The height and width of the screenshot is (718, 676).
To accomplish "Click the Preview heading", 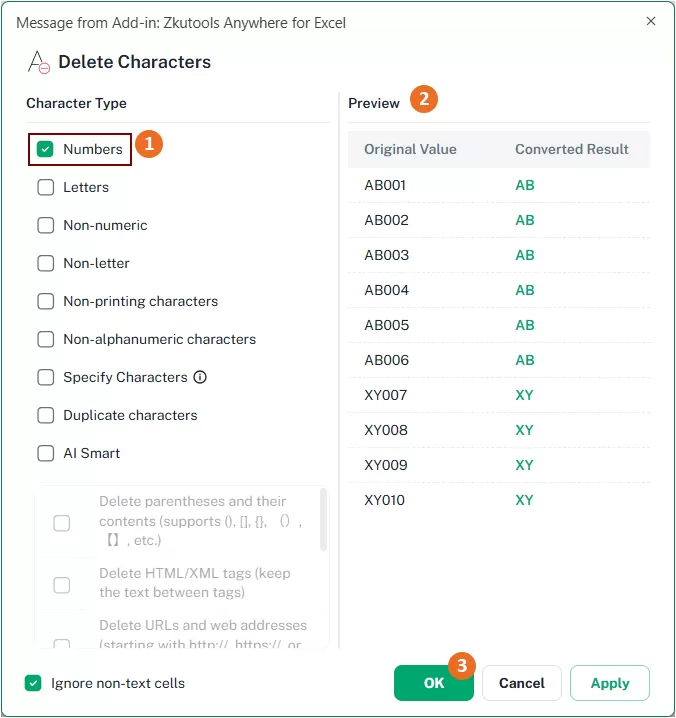I will click(x=374, y=103).
